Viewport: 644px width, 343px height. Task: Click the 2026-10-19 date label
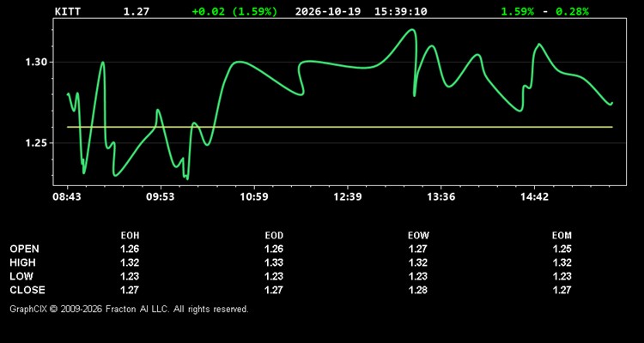coord(328,11)
